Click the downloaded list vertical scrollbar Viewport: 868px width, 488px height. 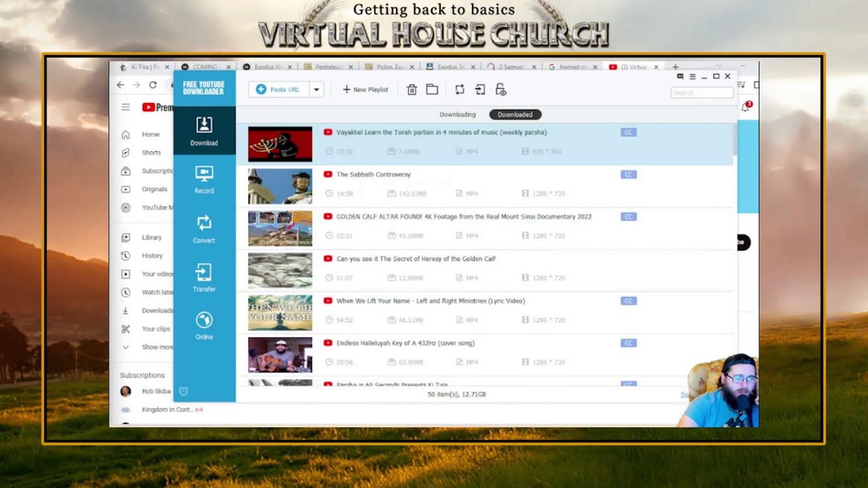pos(735,139)
